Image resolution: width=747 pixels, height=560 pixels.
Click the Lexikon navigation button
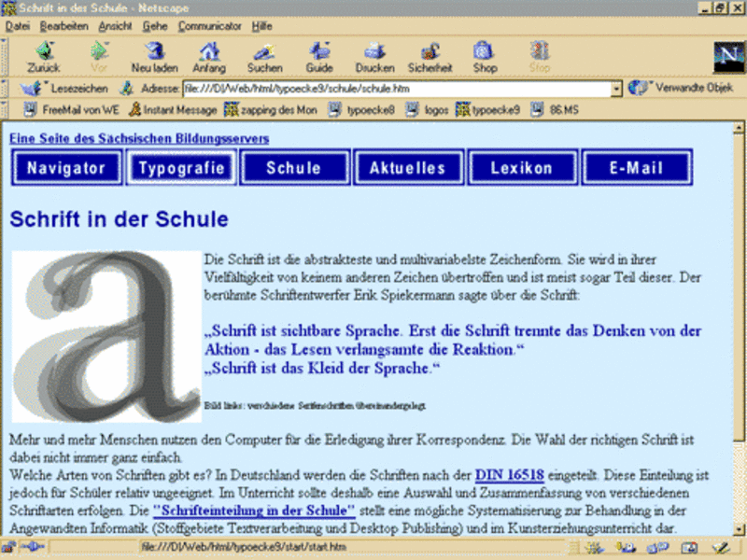(x=522, y=168)
